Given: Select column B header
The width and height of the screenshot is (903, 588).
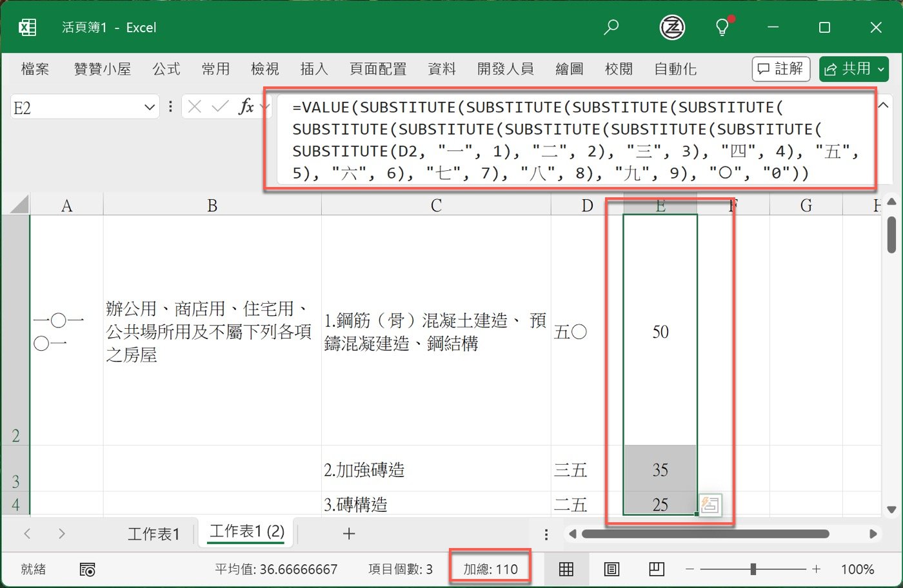Looking at the screenshot, I should tap(212, 206).
